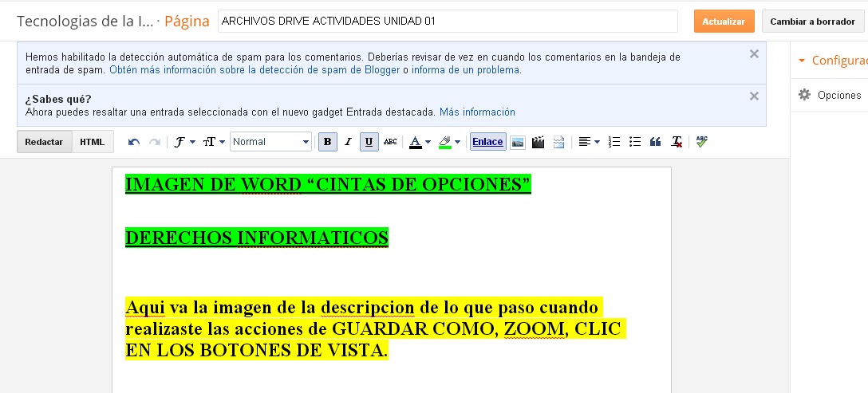This screenshot has width=868, height=393.
Task: Open the Opciones settings
Action: point(830,95)
